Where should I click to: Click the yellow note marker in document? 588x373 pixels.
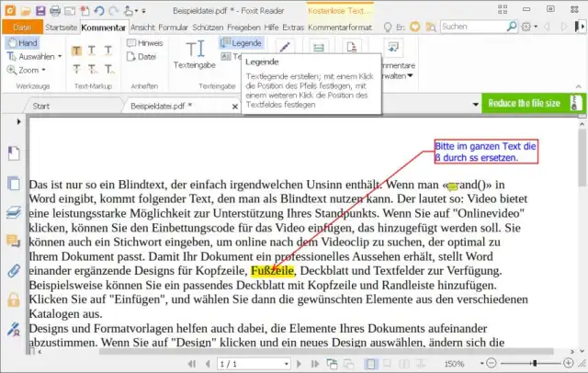point(451,186)
